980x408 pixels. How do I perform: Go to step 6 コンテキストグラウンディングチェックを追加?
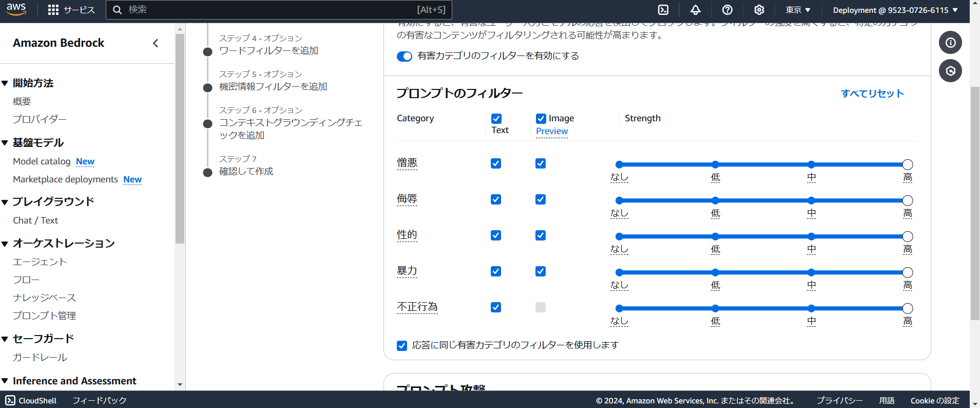point(291,129)
